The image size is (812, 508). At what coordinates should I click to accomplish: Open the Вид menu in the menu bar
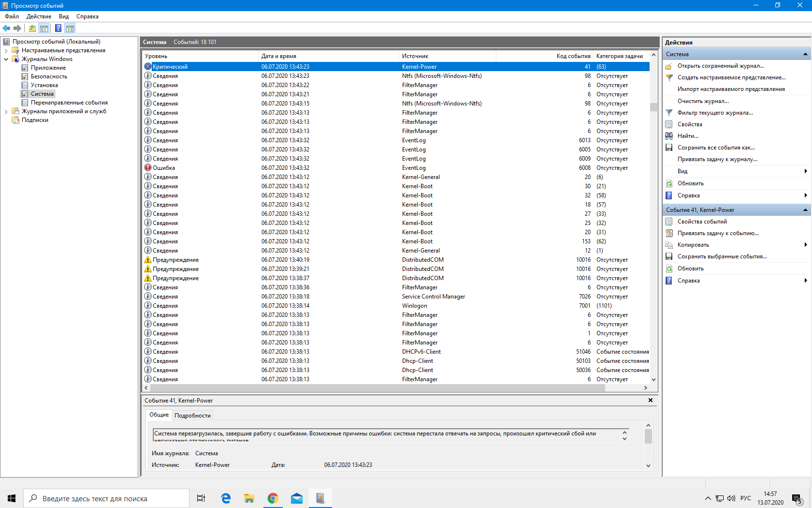[x=64, y=16]
